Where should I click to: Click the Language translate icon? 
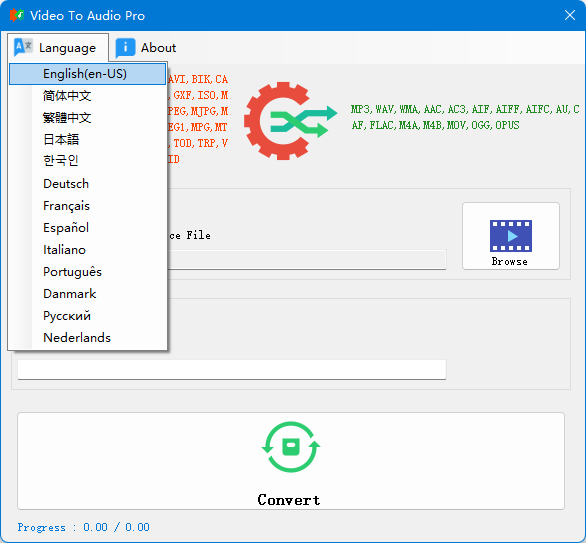tap(23, 47)
